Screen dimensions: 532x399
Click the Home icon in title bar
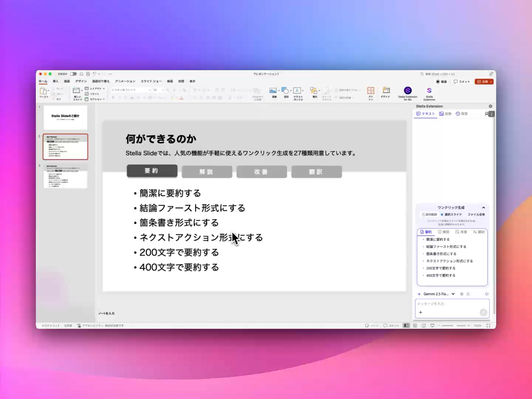pos(81,74)
